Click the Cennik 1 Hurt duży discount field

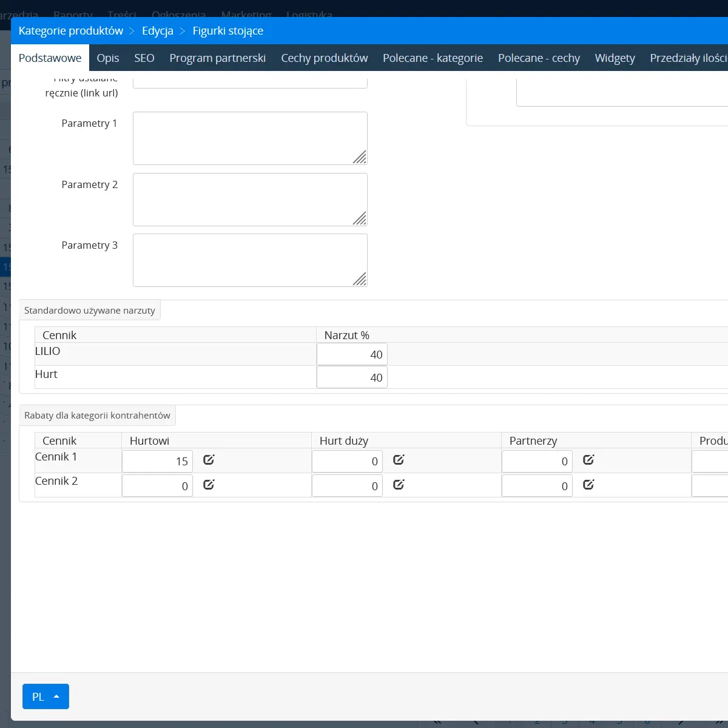[x=347, y=461]
